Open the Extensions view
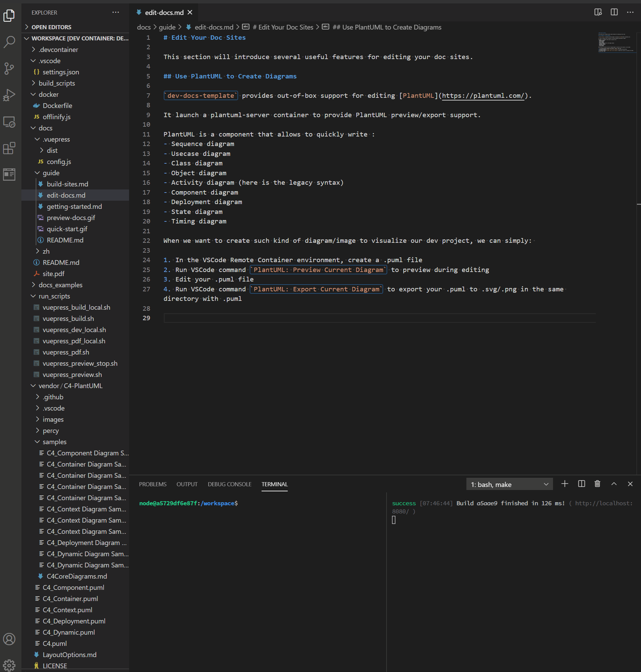Viewport: 641px width, 672px height. [9, 148]
